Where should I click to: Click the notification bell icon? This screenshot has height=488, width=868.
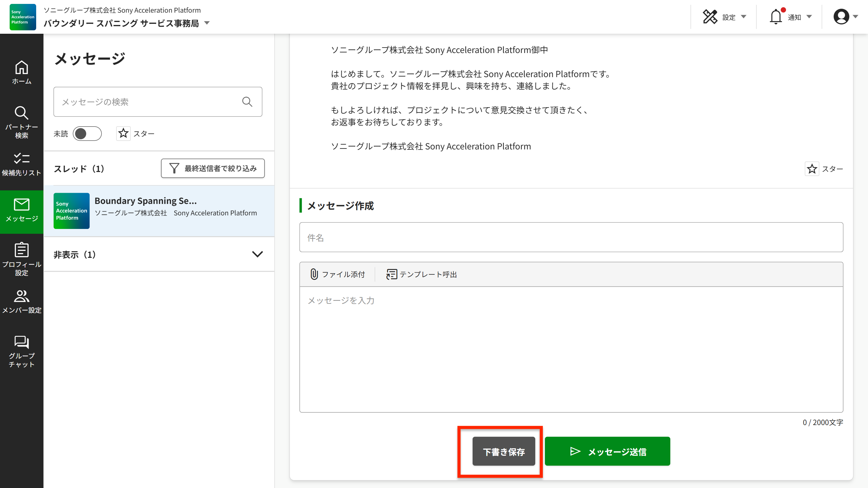[x=775, y=17]
